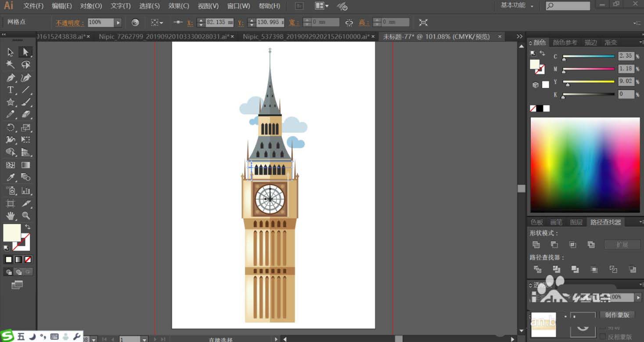Open the artboard number dropdown in status bar
Viewport: 644px width, 342px height.
[x=144, y=339]
